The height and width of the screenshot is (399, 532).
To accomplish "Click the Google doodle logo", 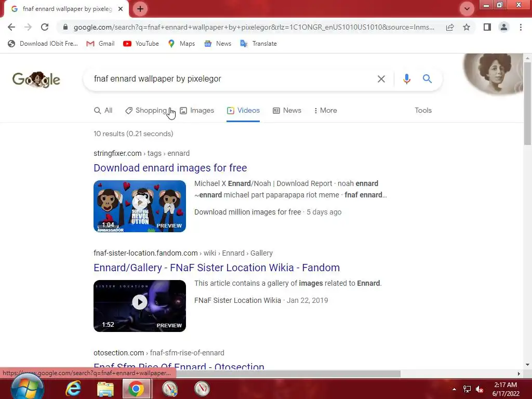I will click(x=36, y=79).
